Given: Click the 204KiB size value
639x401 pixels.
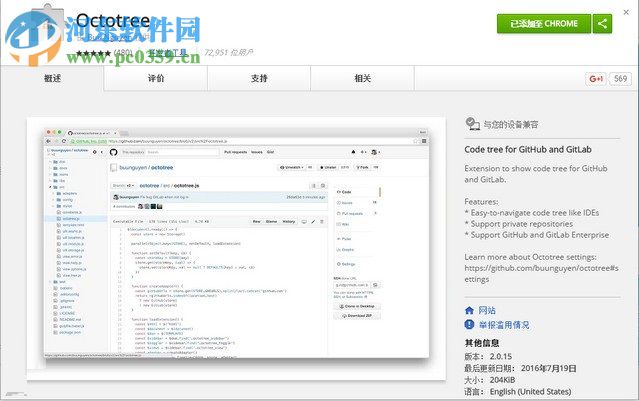Looking at the screenshot, I should (502, 380).
